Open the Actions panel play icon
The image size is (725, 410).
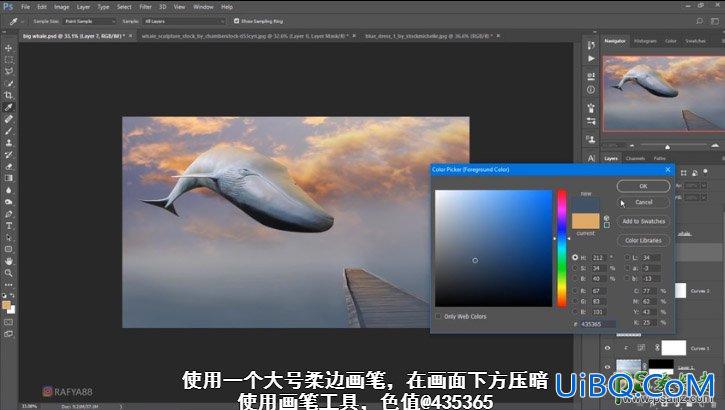click(591, 59)
